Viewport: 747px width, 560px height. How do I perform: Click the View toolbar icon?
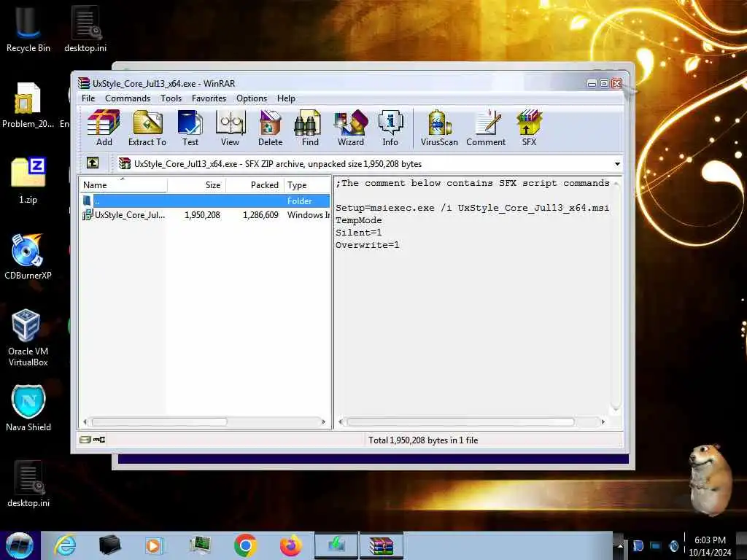click(x=230, y=128)
